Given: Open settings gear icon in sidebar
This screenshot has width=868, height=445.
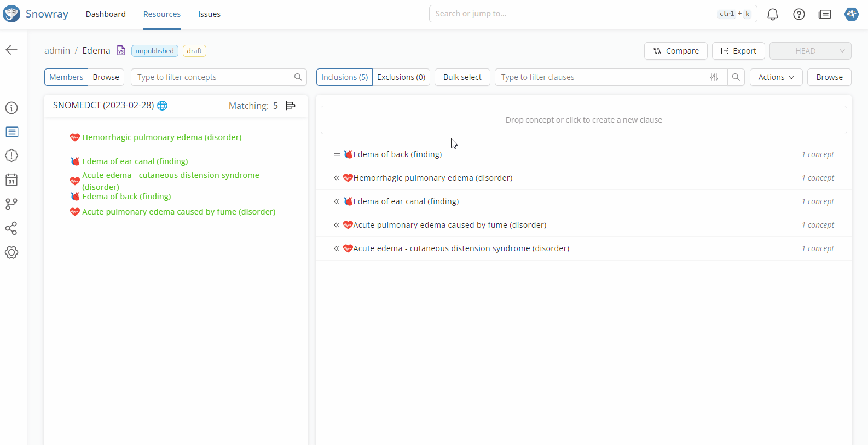Looking at the screenshot, I should pyautogui.click(x=11, y=252).
